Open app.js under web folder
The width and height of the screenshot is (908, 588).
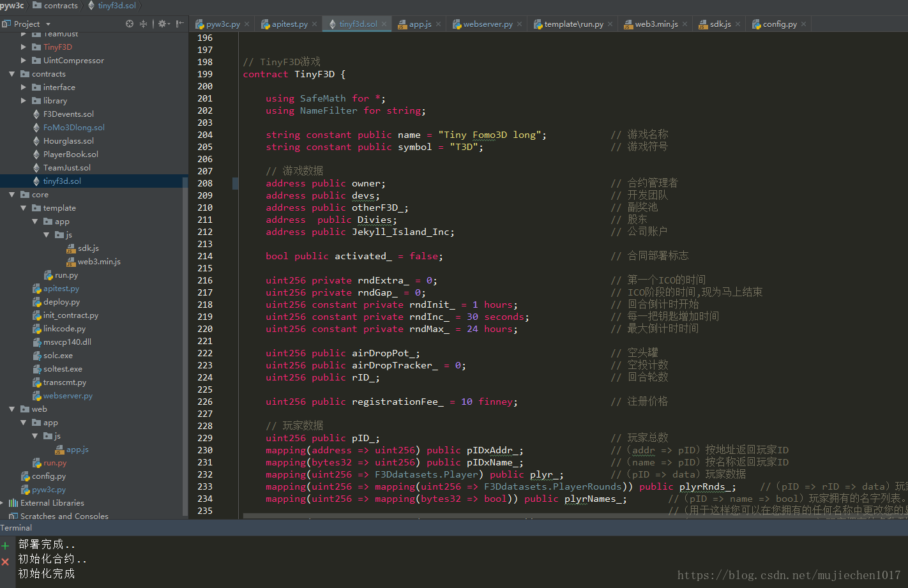(x=77, y=449)
